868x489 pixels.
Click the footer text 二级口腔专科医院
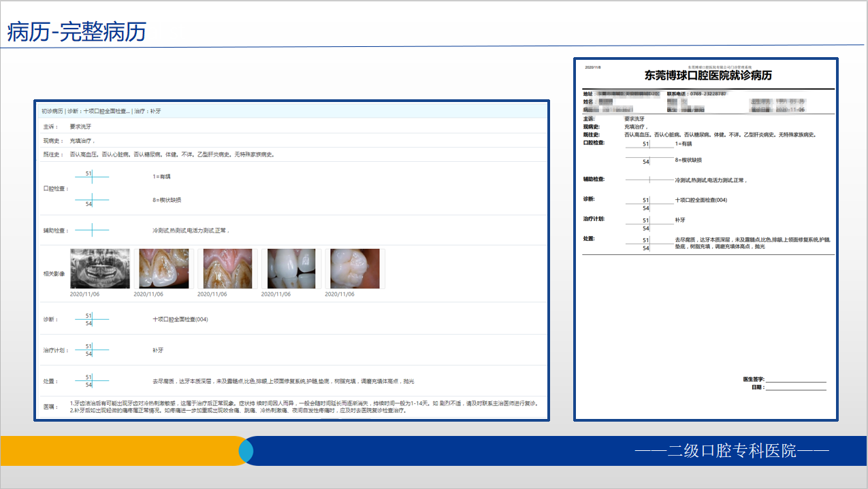point(732,450)
